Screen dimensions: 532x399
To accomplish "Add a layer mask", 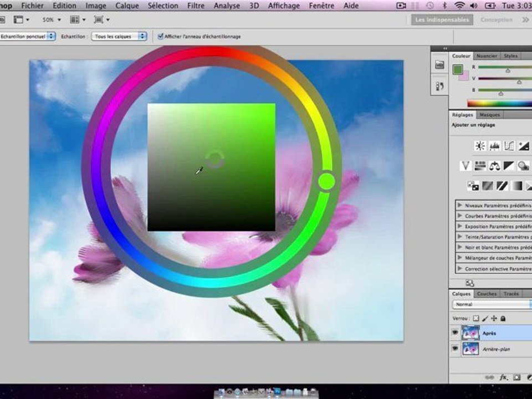I will 516,377.
